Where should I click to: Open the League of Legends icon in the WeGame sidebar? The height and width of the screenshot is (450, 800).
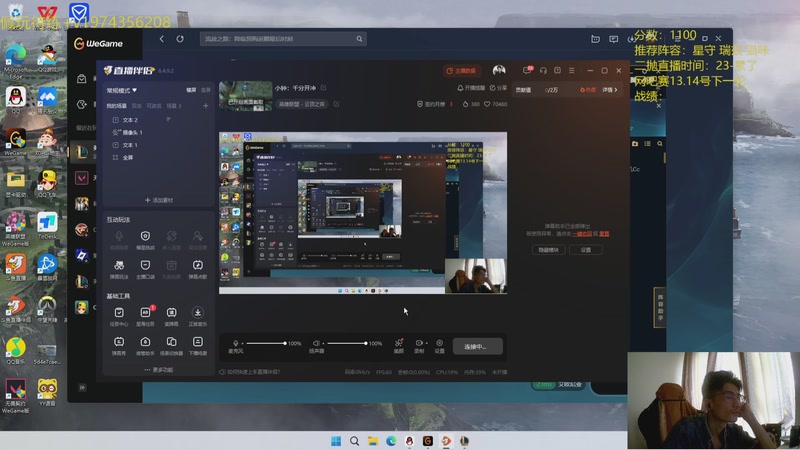[x=82, y=152]
